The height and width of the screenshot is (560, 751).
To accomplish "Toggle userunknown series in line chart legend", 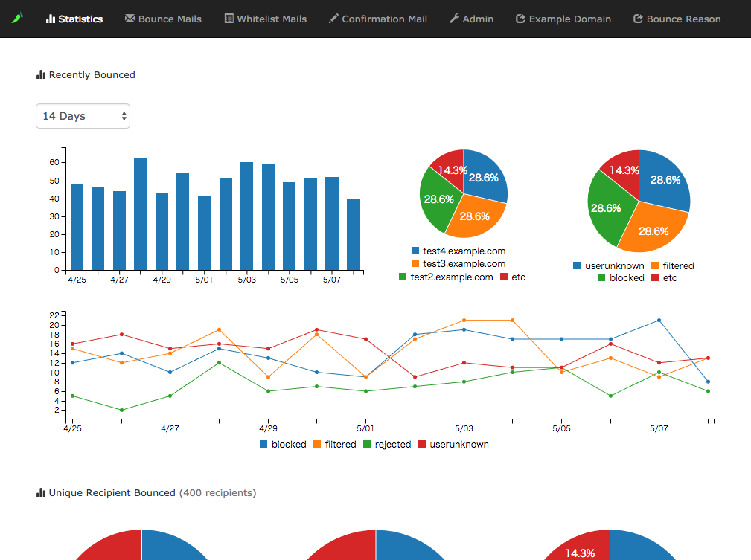I will [x=422, y=444].
